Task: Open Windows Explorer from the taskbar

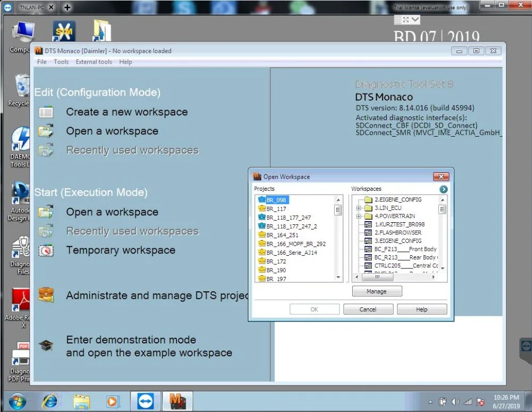Action: coord(81,401)
